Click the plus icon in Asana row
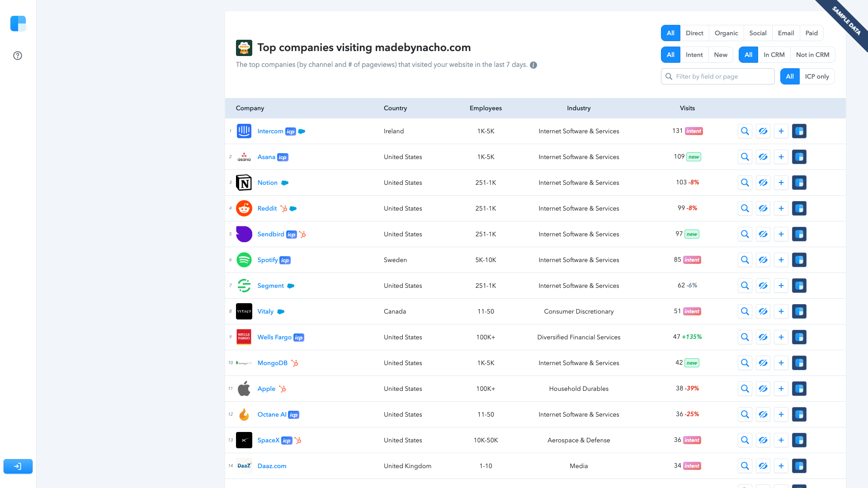This screenshot has width=868, height=488. 781,157
